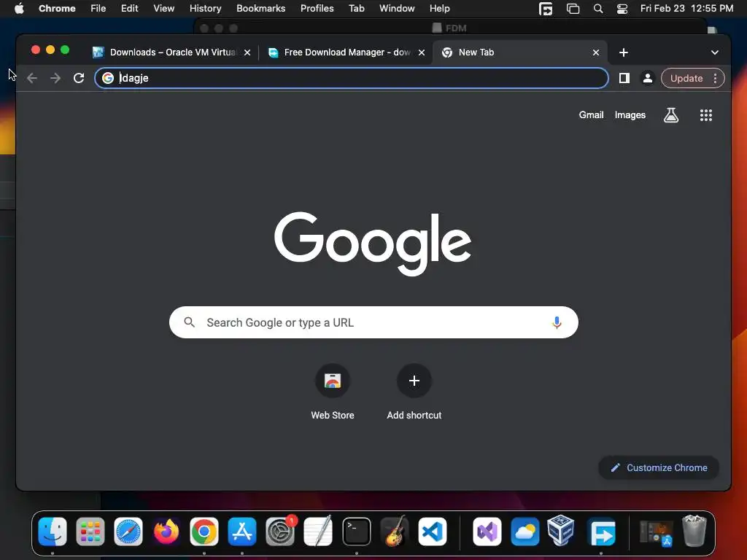The height and width of the screenshot is (560, 747).
Task: Open the date and time in the menu bar
Action: [686, 9]
